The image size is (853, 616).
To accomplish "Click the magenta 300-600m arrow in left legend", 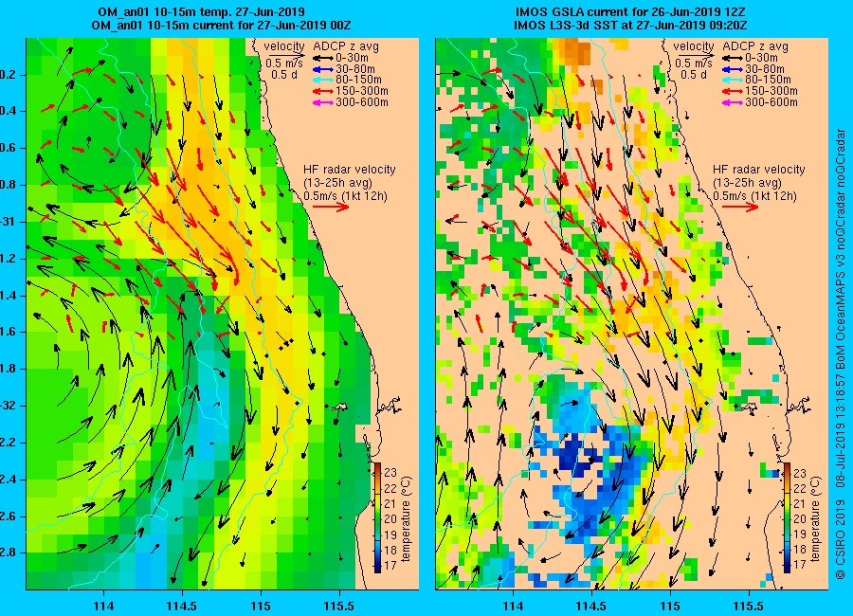I will coord(322,102).
